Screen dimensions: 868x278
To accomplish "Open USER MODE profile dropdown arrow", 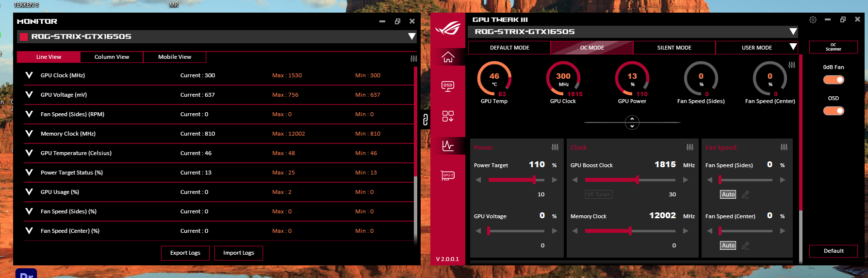I will (x=793, y=47).
